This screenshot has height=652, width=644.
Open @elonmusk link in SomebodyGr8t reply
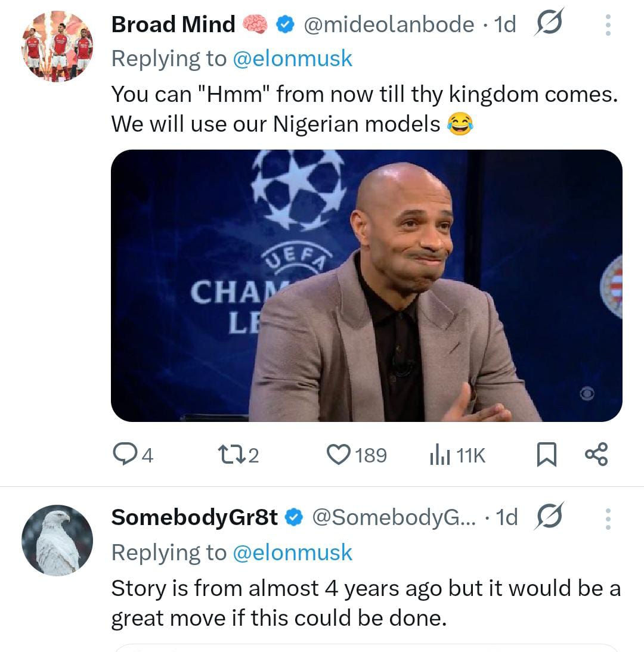click(x=292, y=553)
